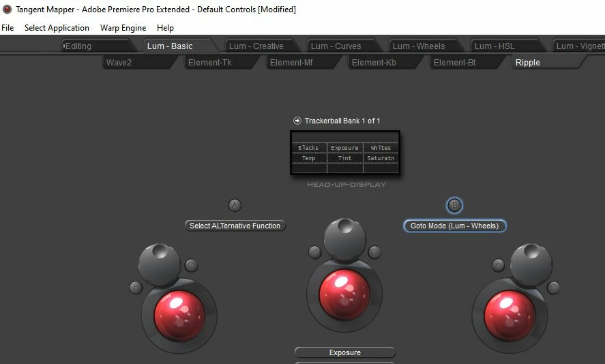The image size is (605, 364).
Task: Click the Exposure mapping button below center trackerball
Action: (x=345, y=352)
